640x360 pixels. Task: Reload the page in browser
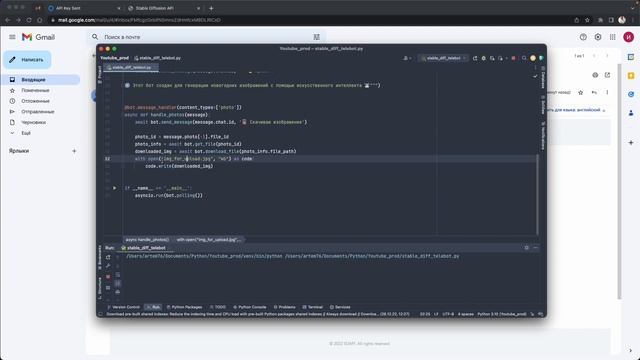[x=29, y=20]
